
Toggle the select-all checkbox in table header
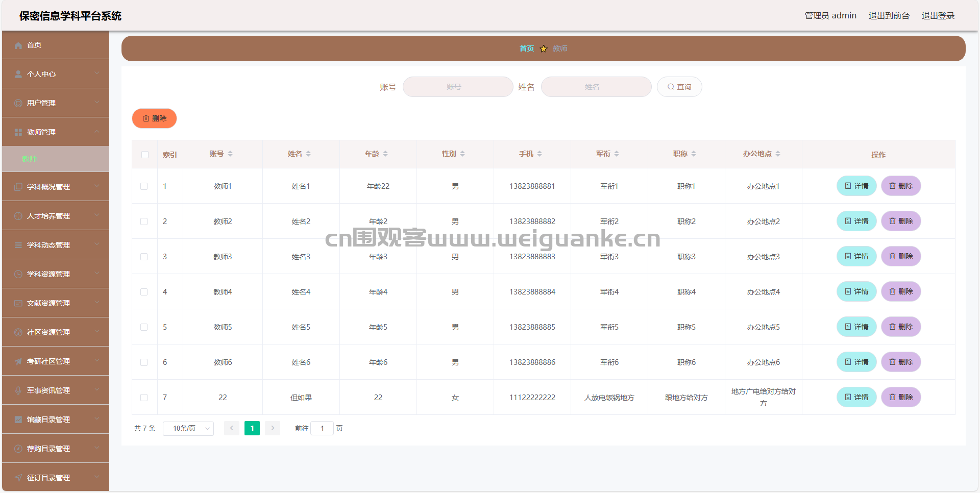145,155
